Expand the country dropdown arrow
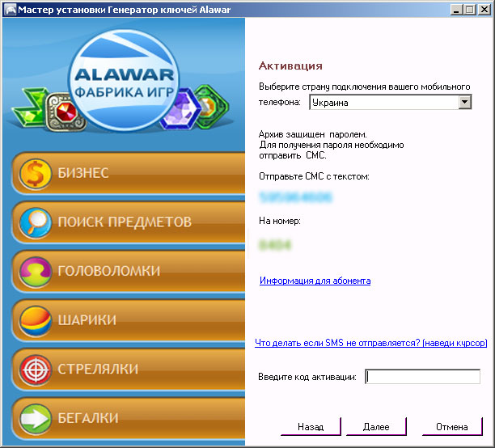This screenshot has height=448, width=495. pos(464,103)
